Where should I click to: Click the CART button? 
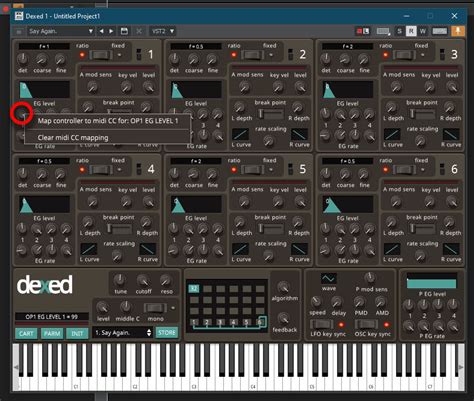[x=26, y=333]
